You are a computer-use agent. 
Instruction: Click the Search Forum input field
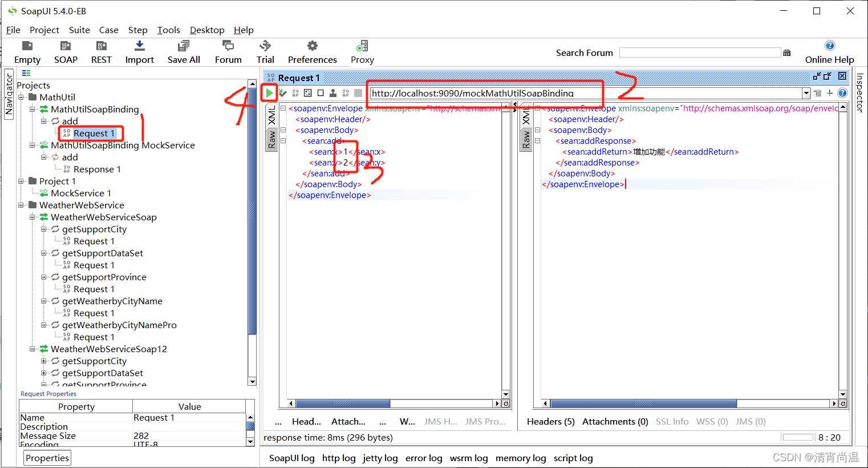point(700,53)
